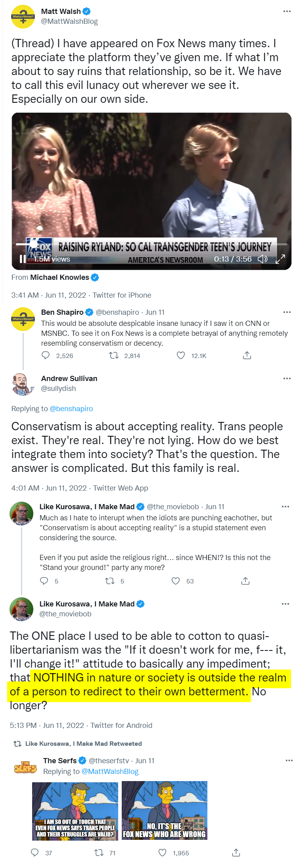295x868 pixels.
Task: Pause the Fox News video
Action: pyautogui.click(x=23, y=259)
